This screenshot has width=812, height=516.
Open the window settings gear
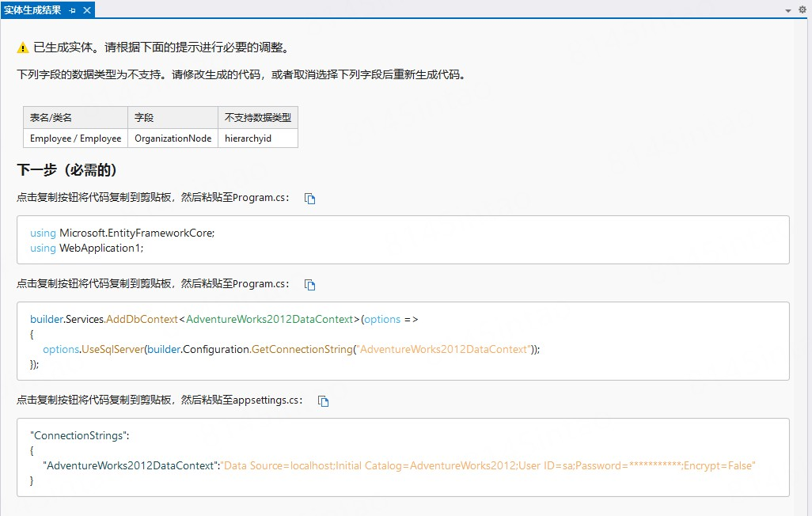click(802, 10)
